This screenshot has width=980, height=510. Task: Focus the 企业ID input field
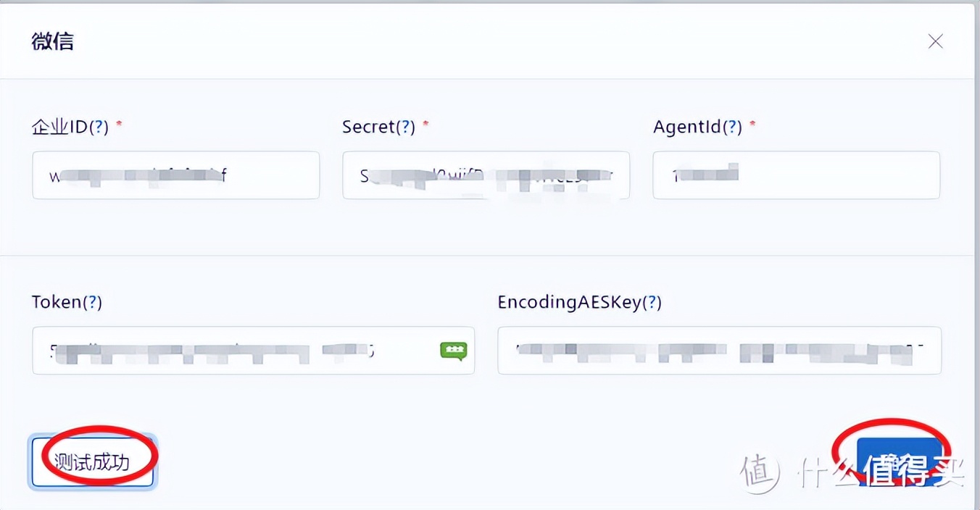click(175, 175)
